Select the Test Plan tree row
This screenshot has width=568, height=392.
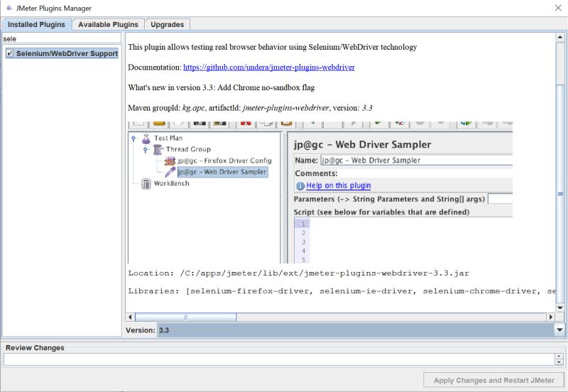pos(168,138)
